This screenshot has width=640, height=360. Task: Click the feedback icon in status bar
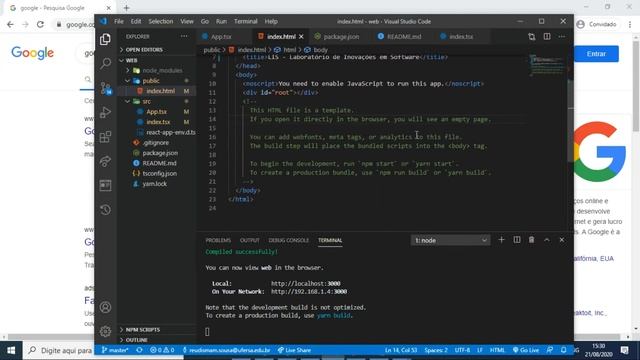click(550, 350)
